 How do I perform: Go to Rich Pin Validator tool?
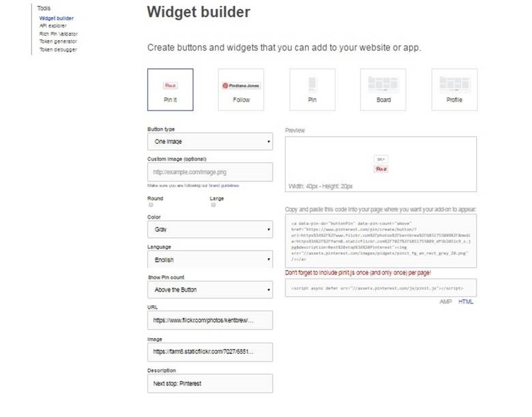coord(59,33)
